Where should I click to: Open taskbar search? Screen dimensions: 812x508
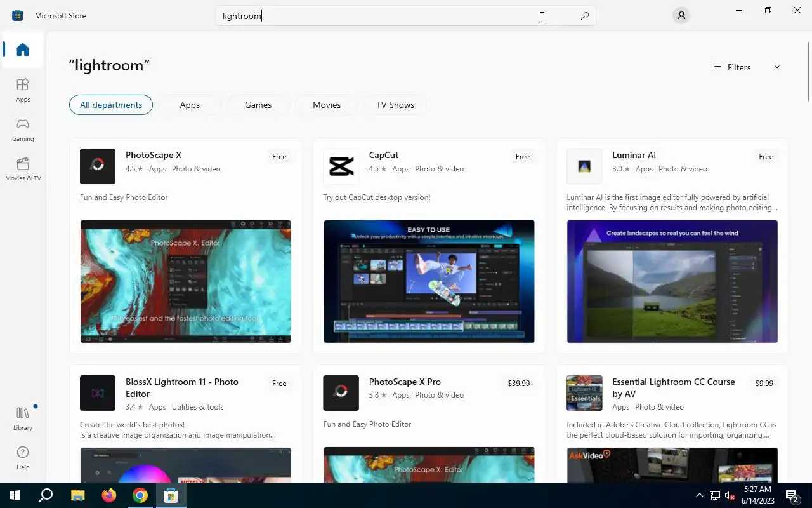46,495
